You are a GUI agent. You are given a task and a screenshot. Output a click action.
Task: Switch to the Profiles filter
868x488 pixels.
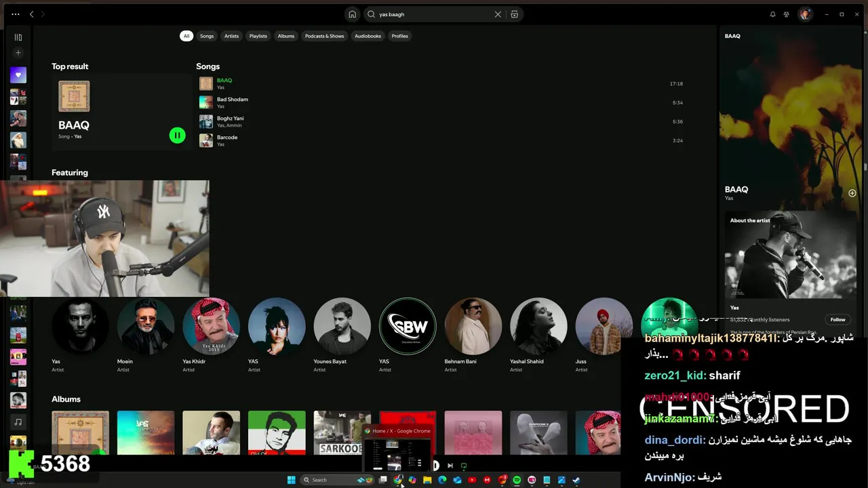(x=400, y=36)
